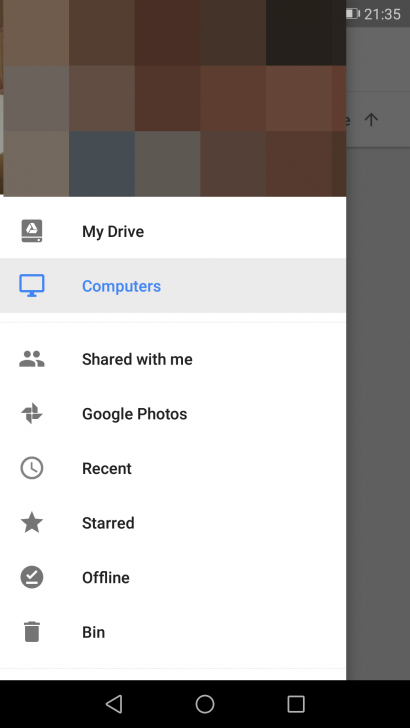The image size is (410, 728).
Task: Tap the Bin trash can icon
Action: click(x=32, y=632)
